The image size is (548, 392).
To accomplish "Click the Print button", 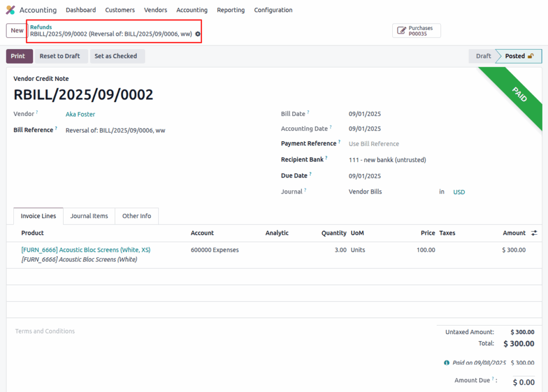I will (x=19, y=56).
